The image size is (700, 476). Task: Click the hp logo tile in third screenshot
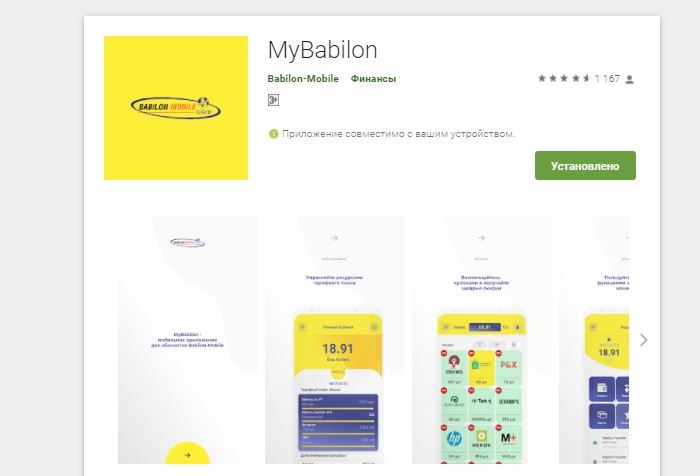[x=454, y=442]
